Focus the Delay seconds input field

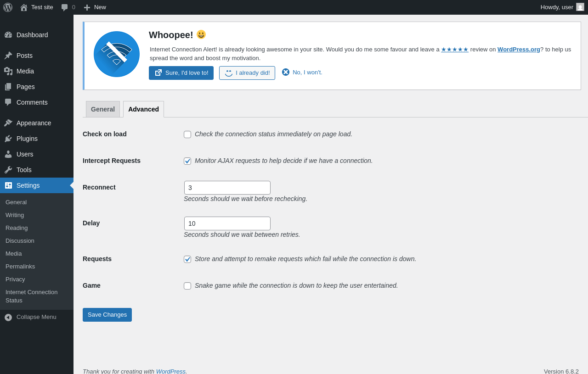(x=227, y=223)
